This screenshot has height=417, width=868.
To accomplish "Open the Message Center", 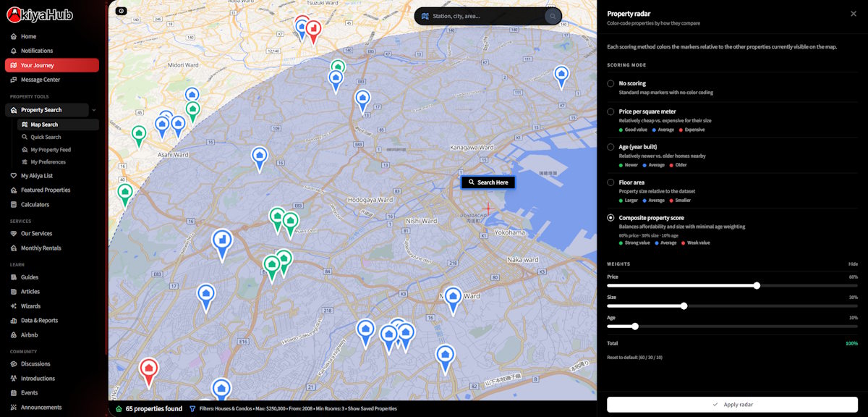I will point(41,80).
